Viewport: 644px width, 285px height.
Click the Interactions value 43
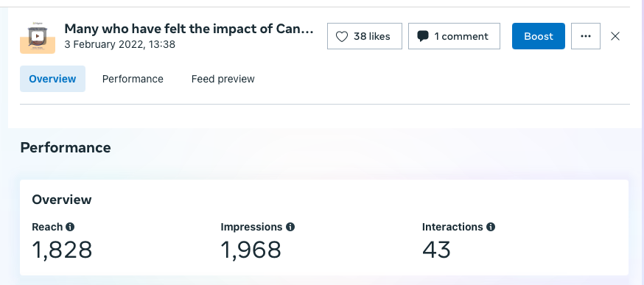[x=437, y=250]
